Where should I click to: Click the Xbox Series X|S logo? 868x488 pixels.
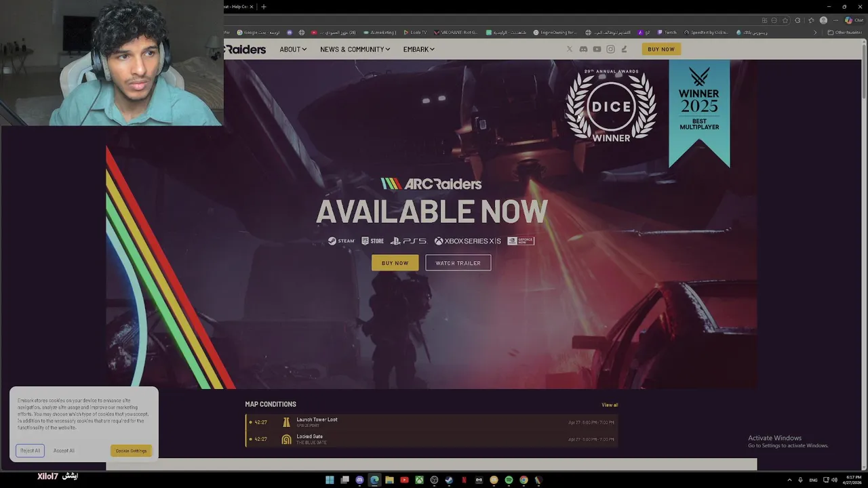click(x=468, y=241)
